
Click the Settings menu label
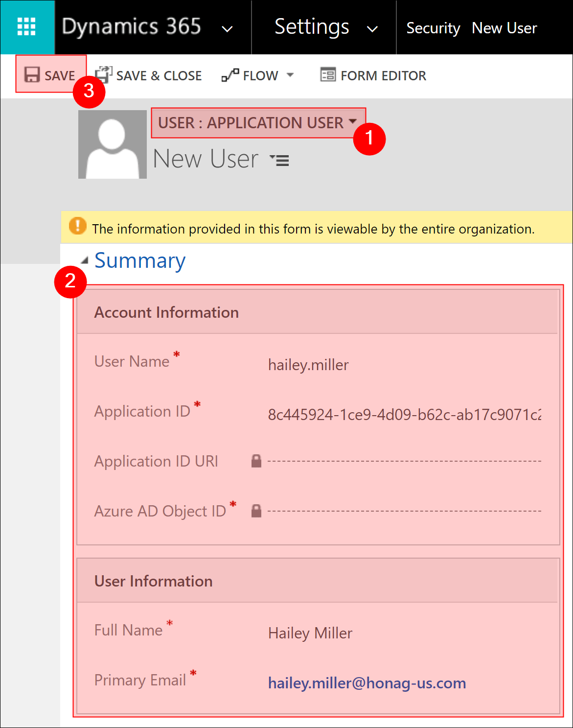click(x=312, y=27)
